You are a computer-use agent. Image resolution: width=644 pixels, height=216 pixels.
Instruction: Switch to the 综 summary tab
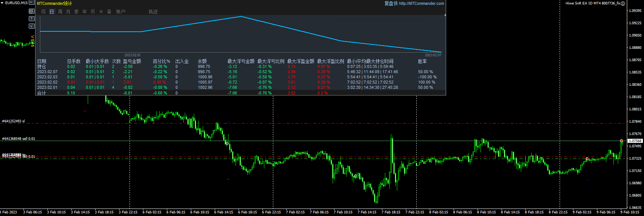click(x=43, y=12)
